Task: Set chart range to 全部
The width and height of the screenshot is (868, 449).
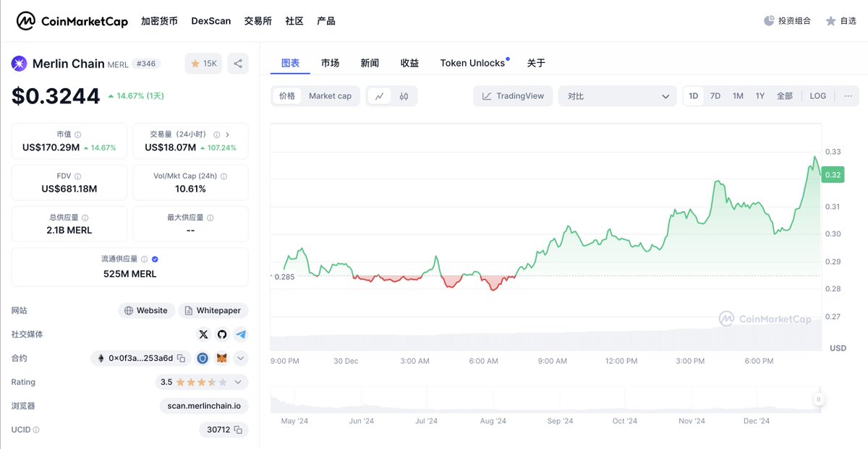Action: tap(785, 96)
